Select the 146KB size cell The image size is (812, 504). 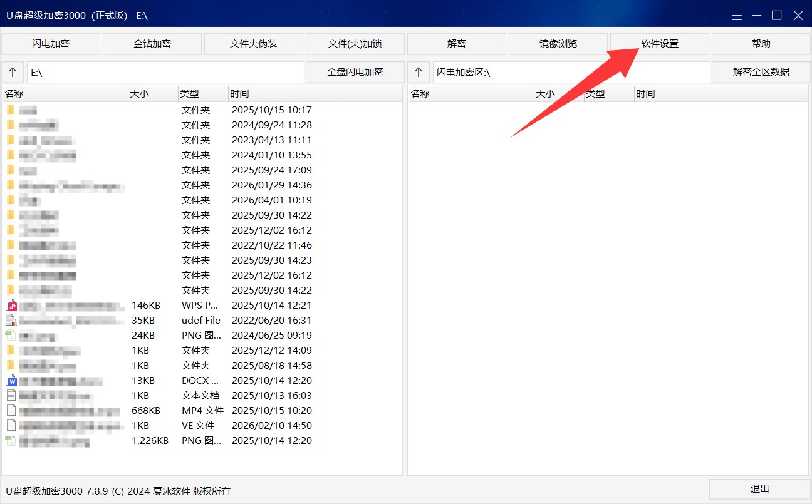pyautogui.click(x=146, y=306)
